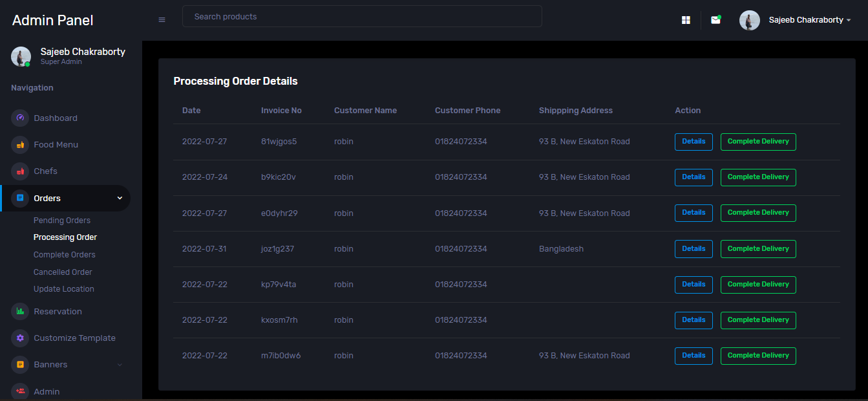This screenshot has width=868, height=401.
Task: Open Update Location submenu link
Action: [x=64, y=289]
